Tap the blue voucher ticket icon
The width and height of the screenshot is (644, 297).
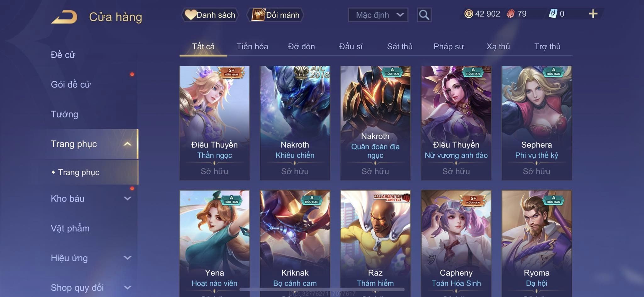553,14
